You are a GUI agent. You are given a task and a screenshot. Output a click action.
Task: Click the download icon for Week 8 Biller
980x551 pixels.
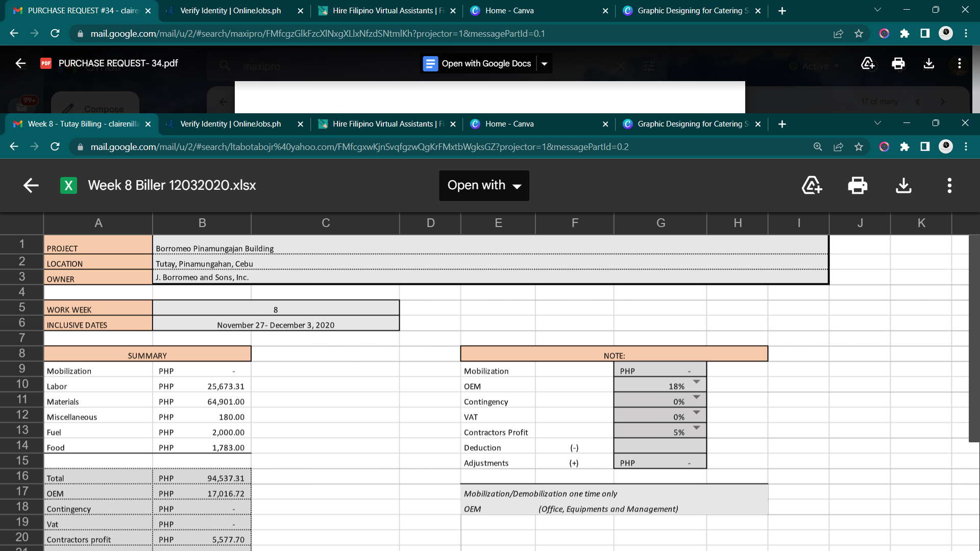pos(903,186)
